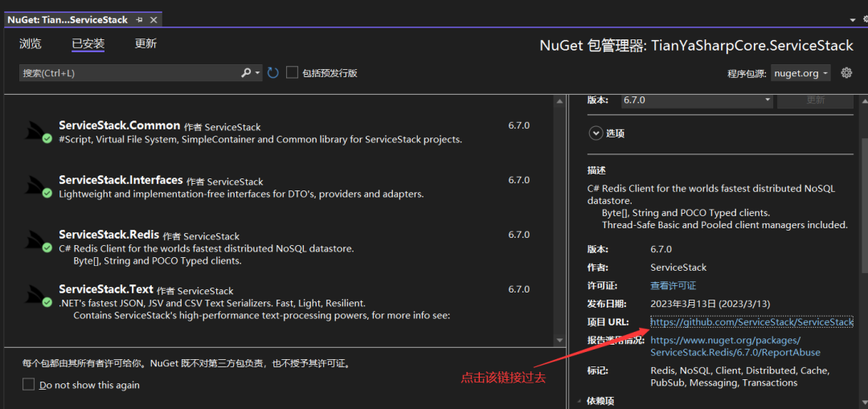Click the search magnifier icon
868x409 pixels.
[x=247, y=73]
